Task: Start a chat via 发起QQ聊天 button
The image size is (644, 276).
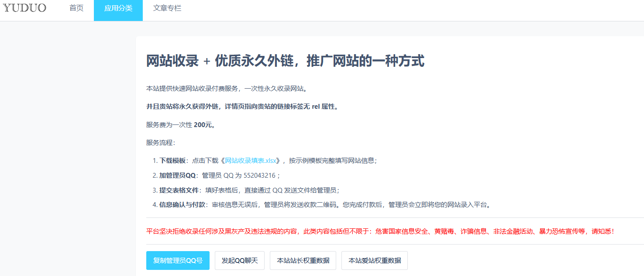Action: pyautogui.click(x=240, y=261)
